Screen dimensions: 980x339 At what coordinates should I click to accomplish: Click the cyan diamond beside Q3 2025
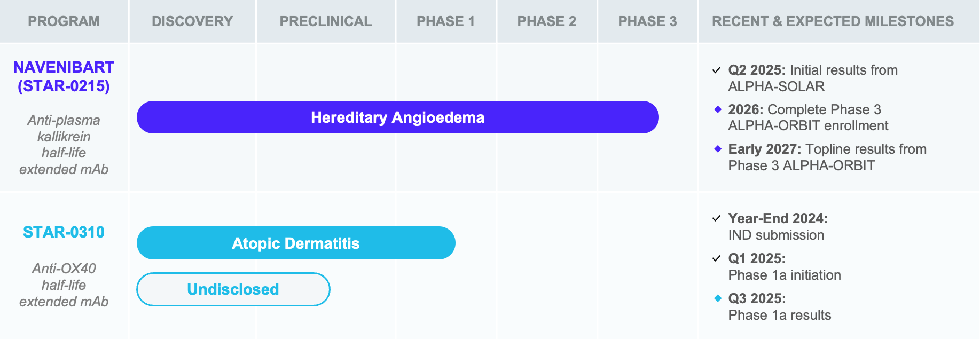coord(718,298)
